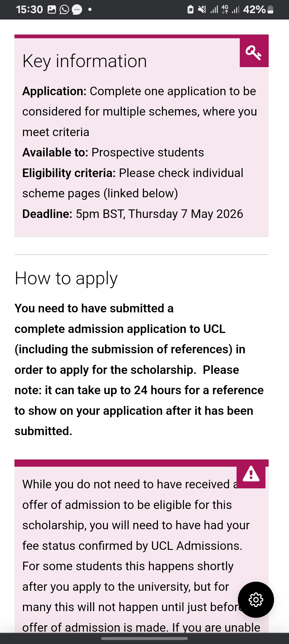Tap the status icon left of the mute icon

(x=190, y=10)
